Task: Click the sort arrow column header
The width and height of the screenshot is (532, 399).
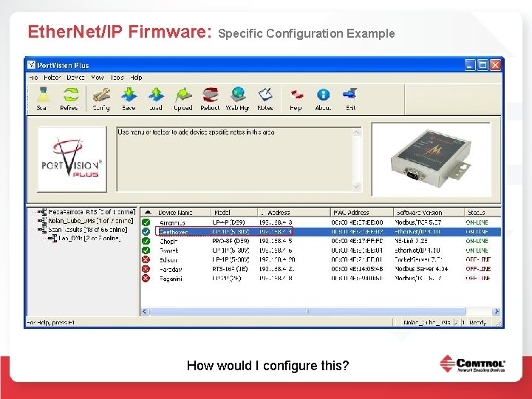Action: tap(148, 212)
